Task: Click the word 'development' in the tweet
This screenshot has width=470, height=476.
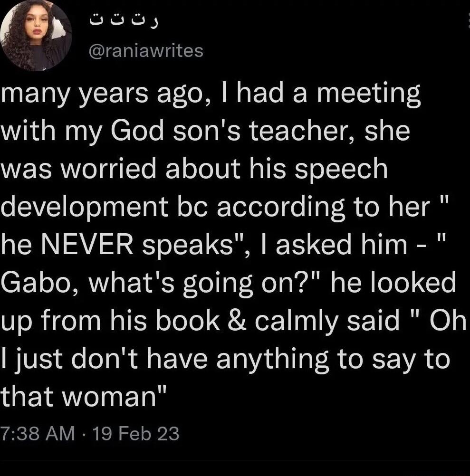Action: [85, 207]
